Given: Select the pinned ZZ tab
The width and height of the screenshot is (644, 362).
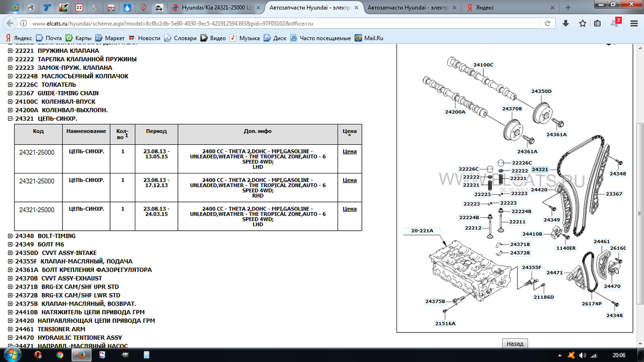Looking at the screenshot, I should tap(79, 8).
